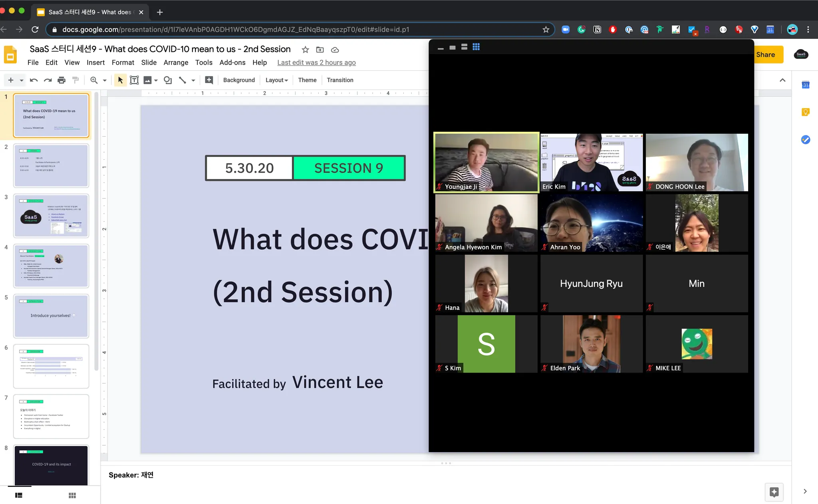This screenshot has height=504, width=818.
Task: Select slide 5 'Introduce yourselves!' thumbnail
Action: point(51,316)
